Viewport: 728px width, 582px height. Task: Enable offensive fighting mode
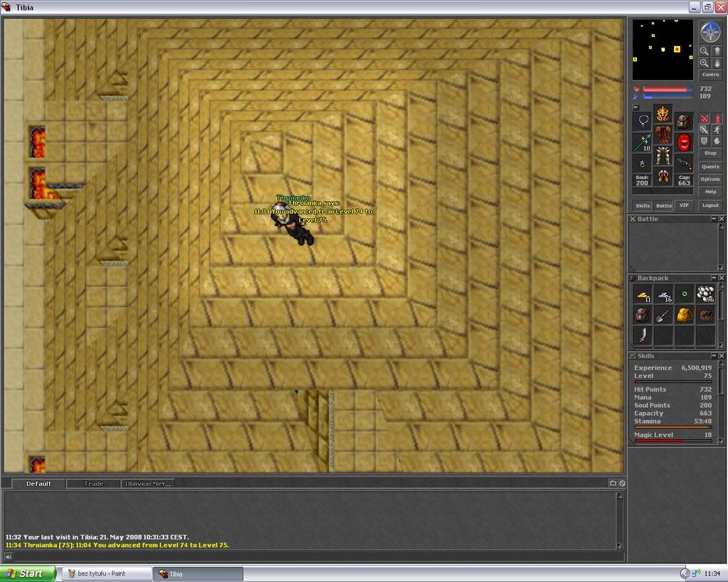pos(705,119)
